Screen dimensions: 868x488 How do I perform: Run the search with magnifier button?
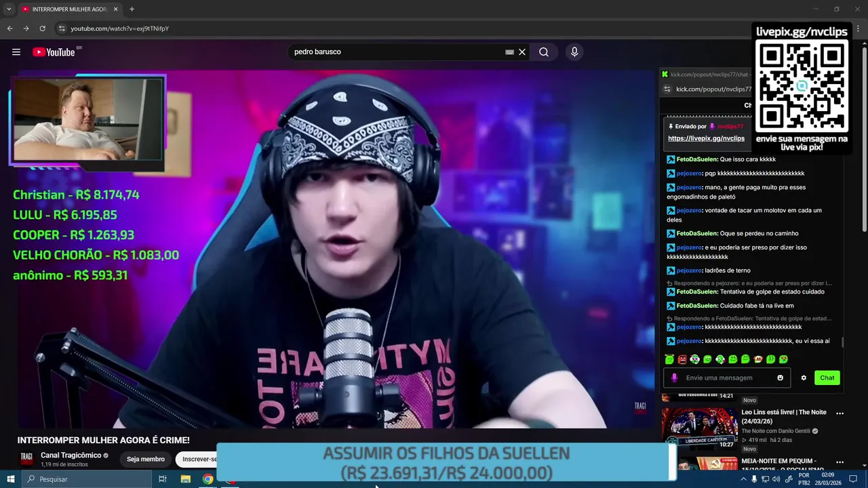pyautogui.click(x=544, y=52)
